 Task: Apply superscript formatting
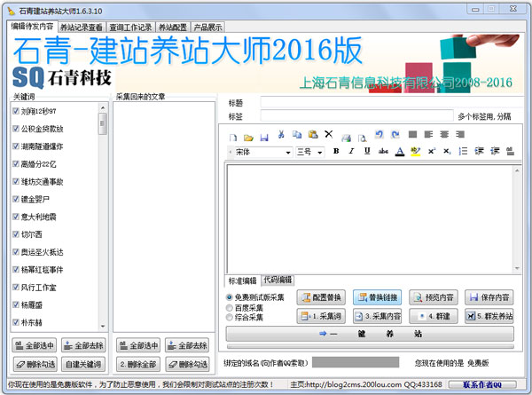click(431, 151)
